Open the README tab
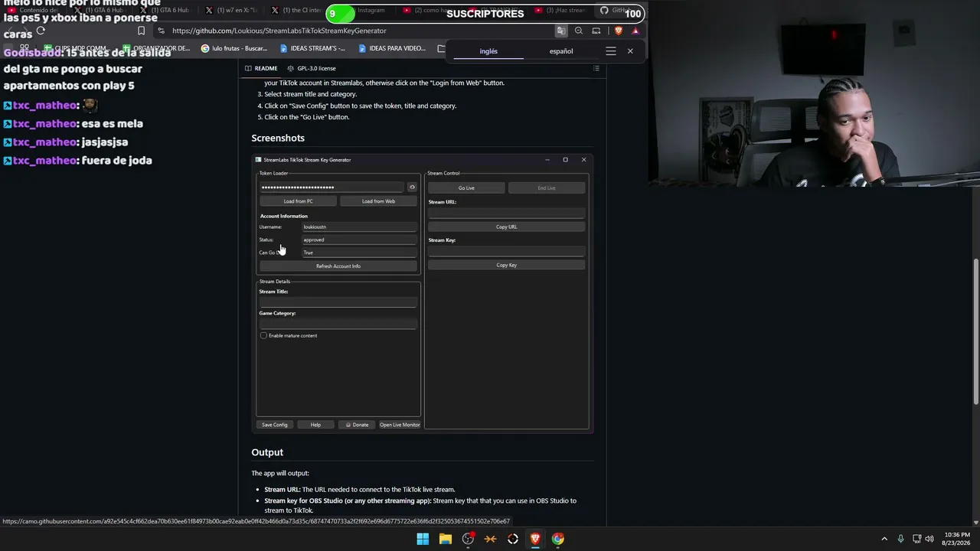The height and width of the screenshot is (551, 980). click(x=261, y=68)
